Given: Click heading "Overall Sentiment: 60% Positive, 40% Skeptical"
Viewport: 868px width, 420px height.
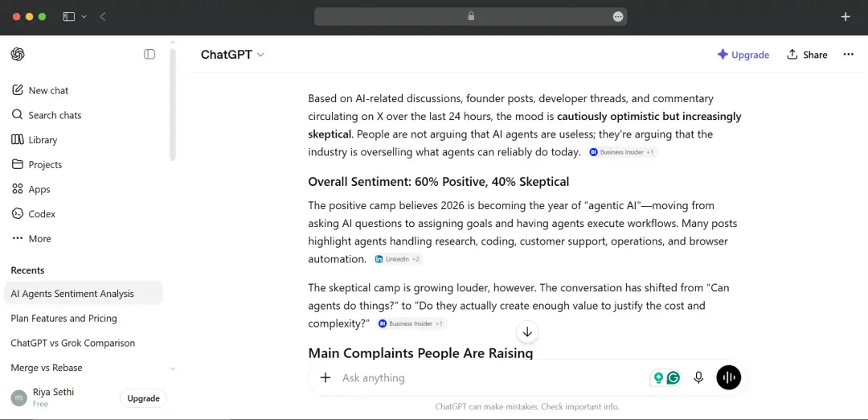Looking at the screenshot, I should 439,181.
